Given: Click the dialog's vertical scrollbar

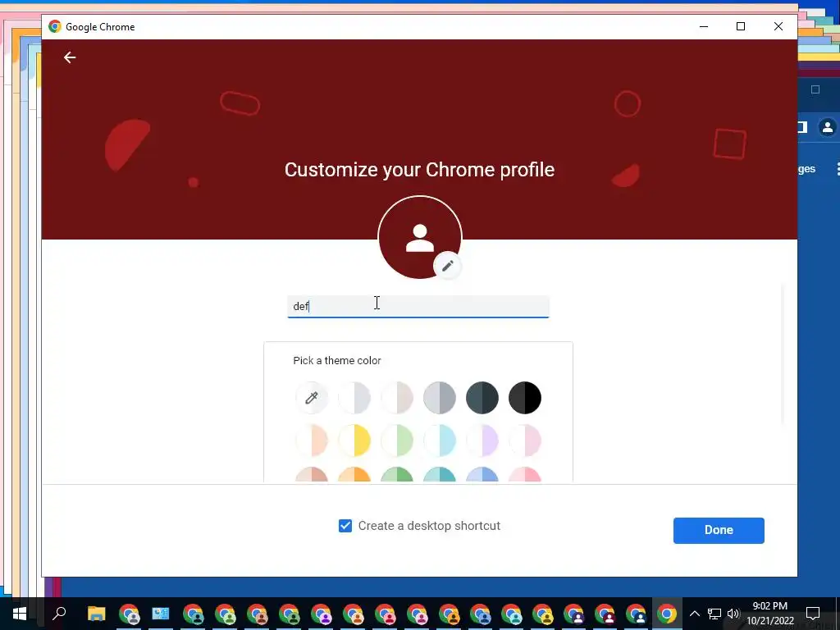Looking at the screenshot, I should pyautogui.click(x=783, y=354).
